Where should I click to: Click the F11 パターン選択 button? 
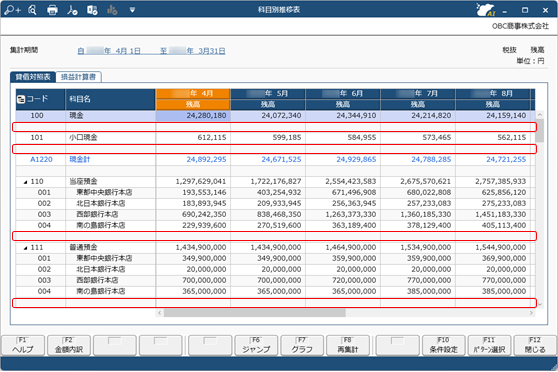point(489,345)
